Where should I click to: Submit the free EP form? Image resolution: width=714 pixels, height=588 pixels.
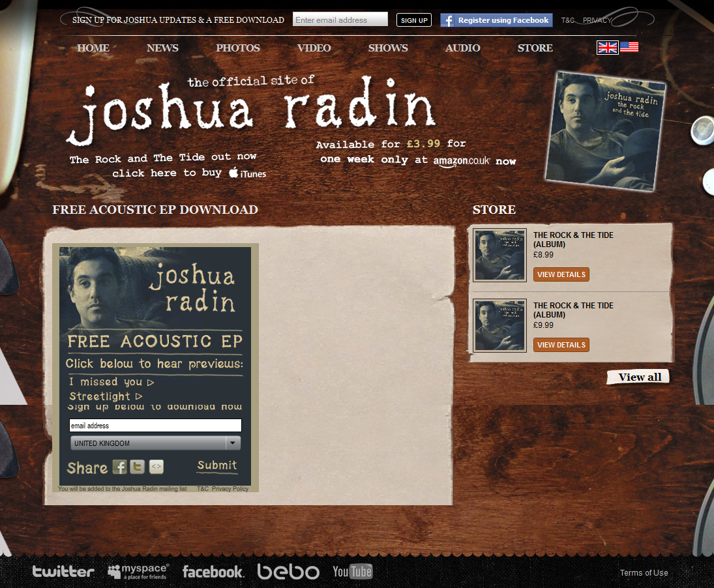(x=217, y=465)
